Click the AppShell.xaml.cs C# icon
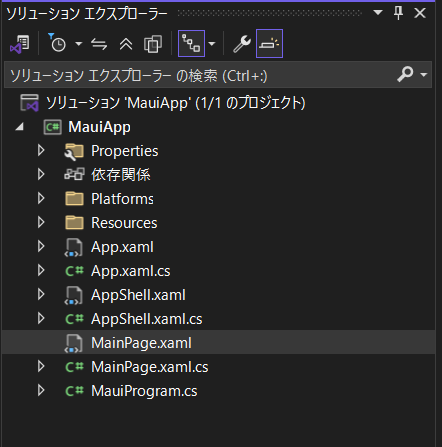This screenshot has height=447, width=442. (x=74, y=319)
